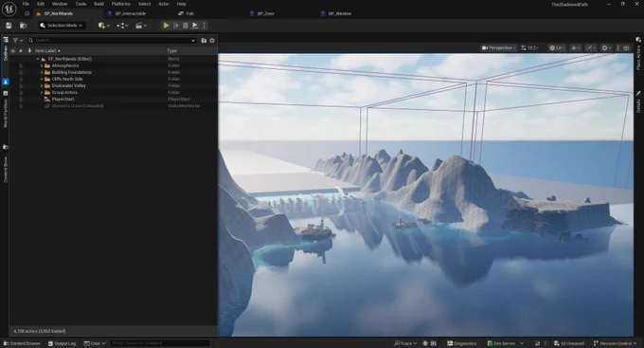
Task: Open the Edit menu
Action: 41,4
